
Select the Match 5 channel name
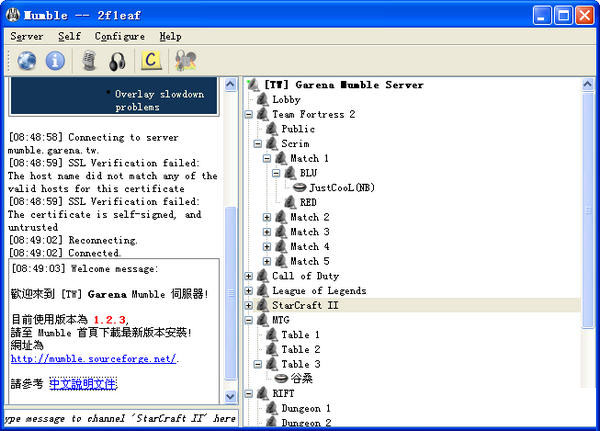pyautogui.click(x=310, y=261)
